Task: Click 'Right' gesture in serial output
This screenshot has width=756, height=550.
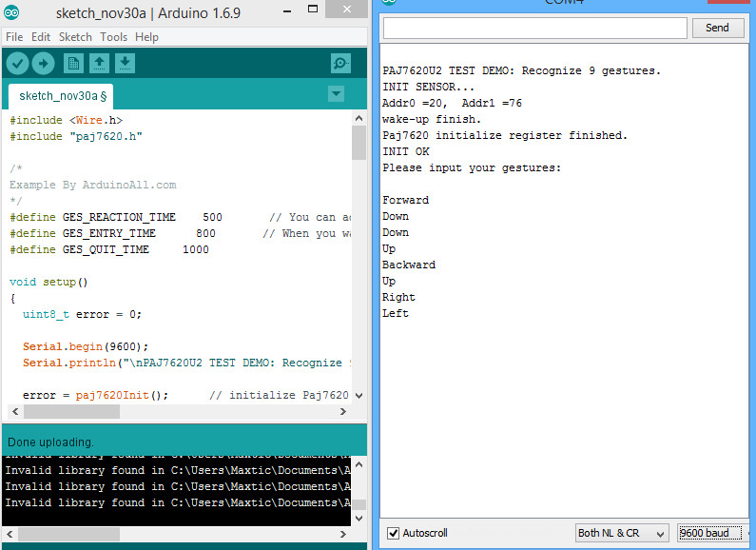Action: point(398,297)
